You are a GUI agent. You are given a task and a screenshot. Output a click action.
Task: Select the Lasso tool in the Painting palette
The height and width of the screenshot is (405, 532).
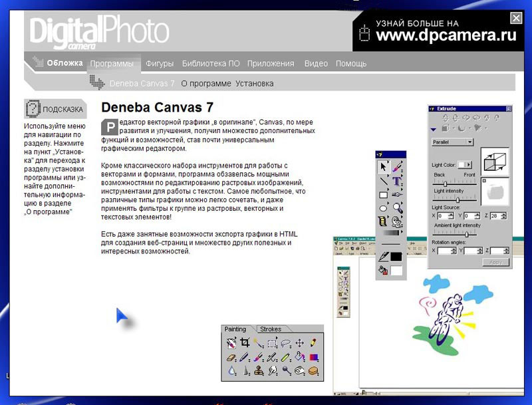(x=286, y=343)
